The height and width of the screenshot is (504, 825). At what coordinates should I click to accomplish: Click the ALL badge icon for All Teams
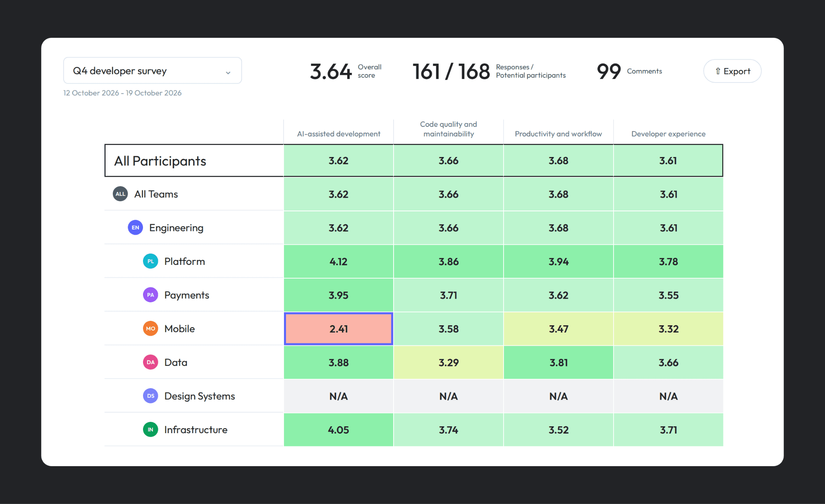point(120,194)
